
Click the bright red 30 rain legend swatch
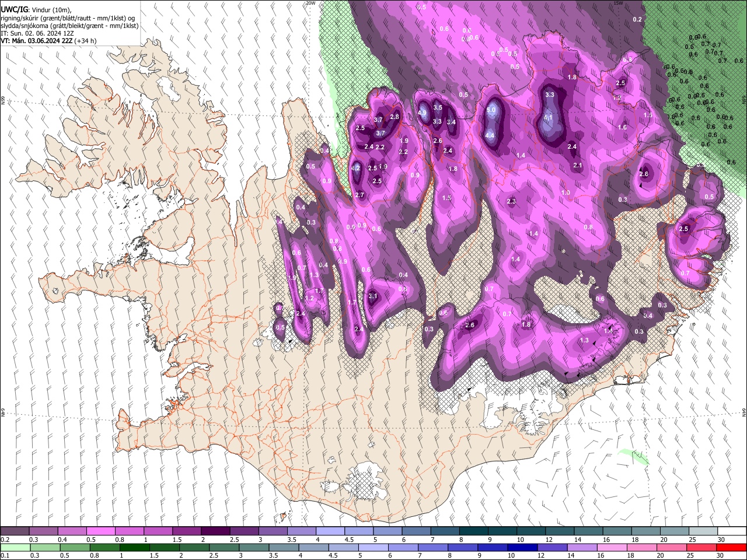tap(732, 548)
